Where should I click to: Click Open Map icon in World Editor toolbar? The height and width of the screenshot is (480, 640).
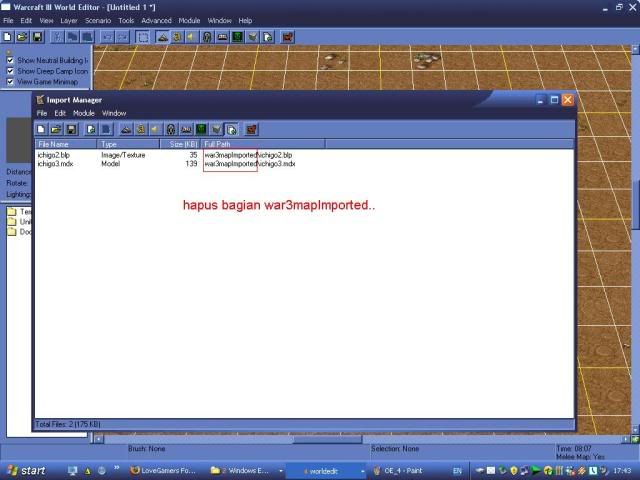tap(22, 37)
